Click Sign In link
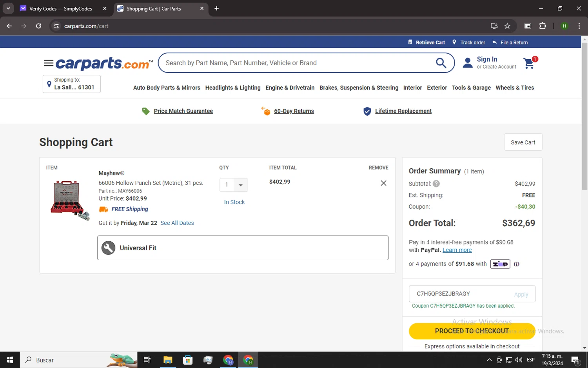Image resolution: width=588 pixels, height=368 pixels. tap(487, 59)
